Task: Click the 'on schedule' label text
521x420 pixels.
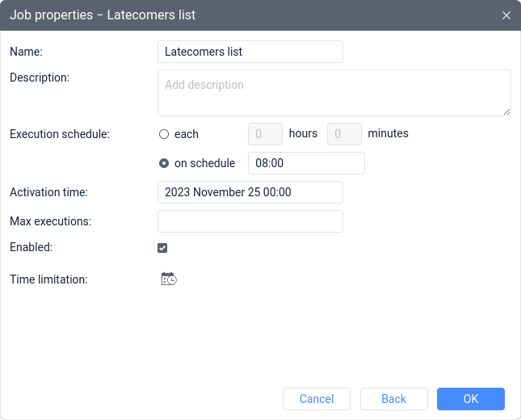Action: pyautogui.click(x=204, y=163)
